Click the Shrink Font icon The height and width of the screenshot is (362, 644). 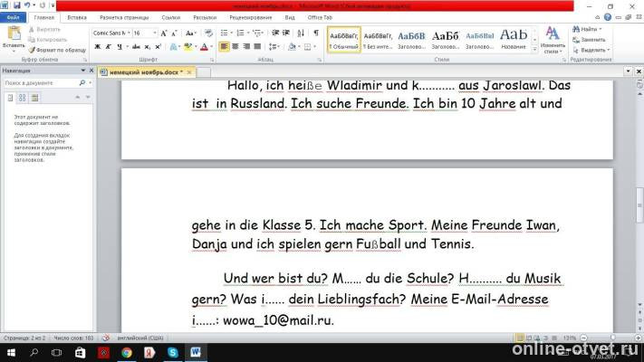174,33
